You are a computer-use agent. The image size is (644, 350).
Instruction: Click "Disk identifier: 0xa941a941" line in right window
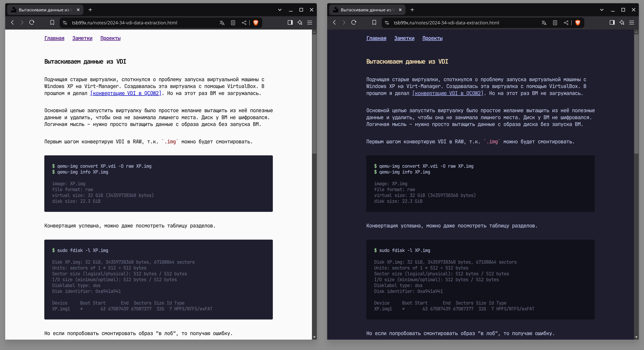pos(409,291)
